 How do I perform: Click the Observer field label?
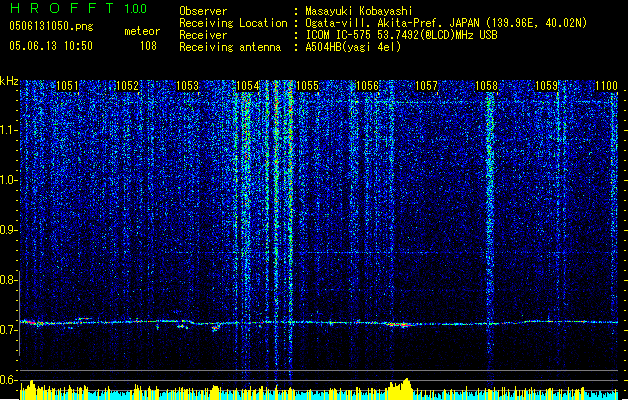click(x=203, y=11)
